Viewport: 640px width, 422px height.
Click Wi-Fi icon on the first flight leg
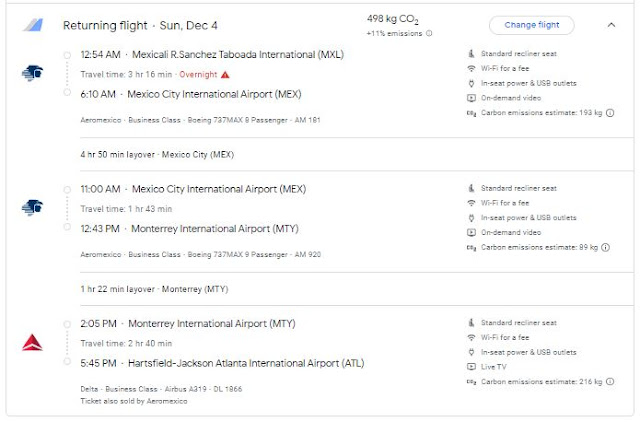[x=472, y=67]
